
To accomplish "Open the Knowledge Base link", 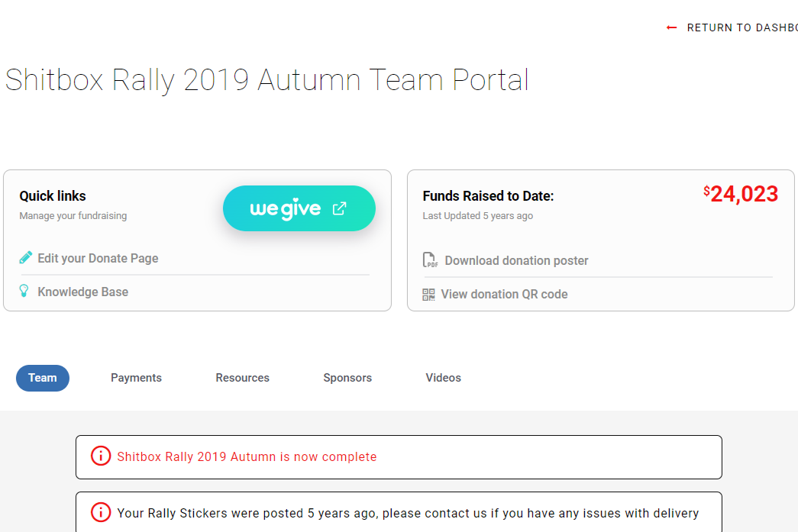I will coord(82,292).
